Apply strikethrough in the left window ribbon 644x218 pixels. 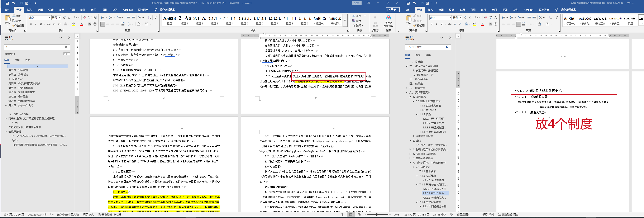(49, 24)
